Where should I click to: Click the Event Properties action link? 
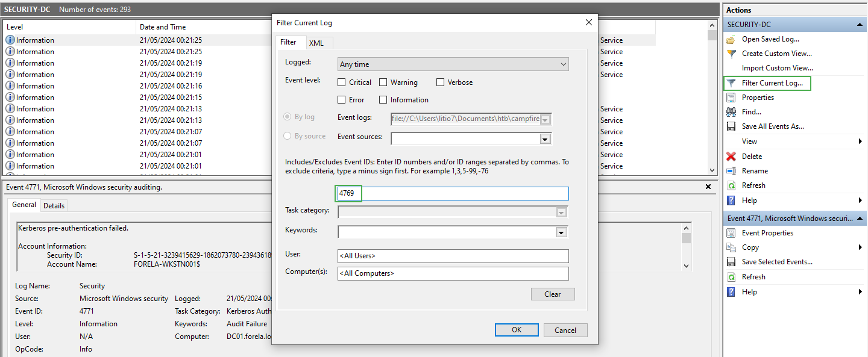767,233
